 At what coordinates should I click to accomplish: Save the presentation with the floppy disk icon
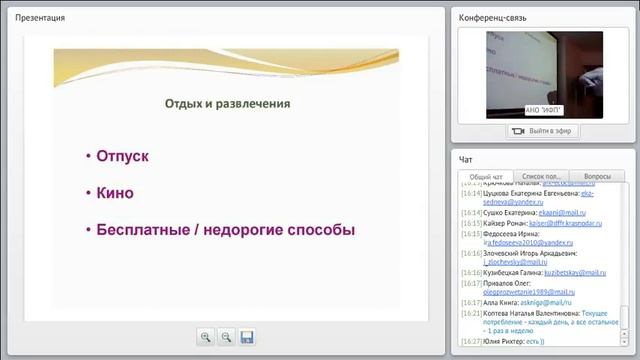point(247,337)
